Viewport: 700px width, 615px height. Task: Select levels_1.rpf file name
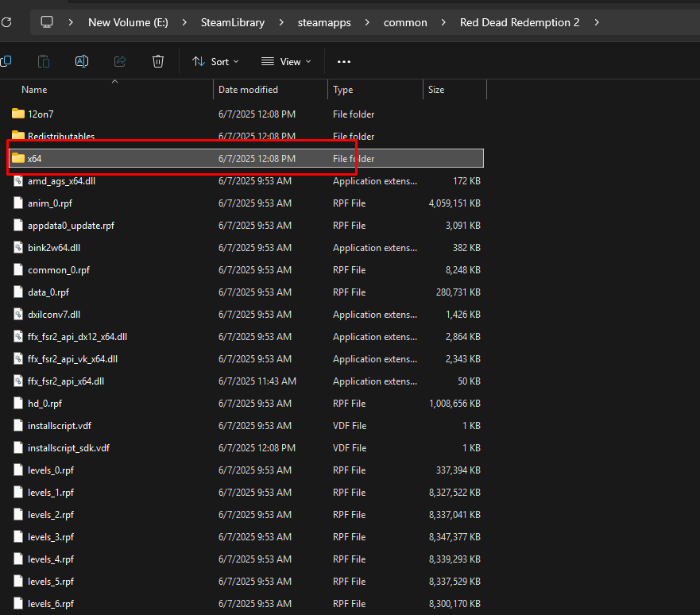(51, 493)
